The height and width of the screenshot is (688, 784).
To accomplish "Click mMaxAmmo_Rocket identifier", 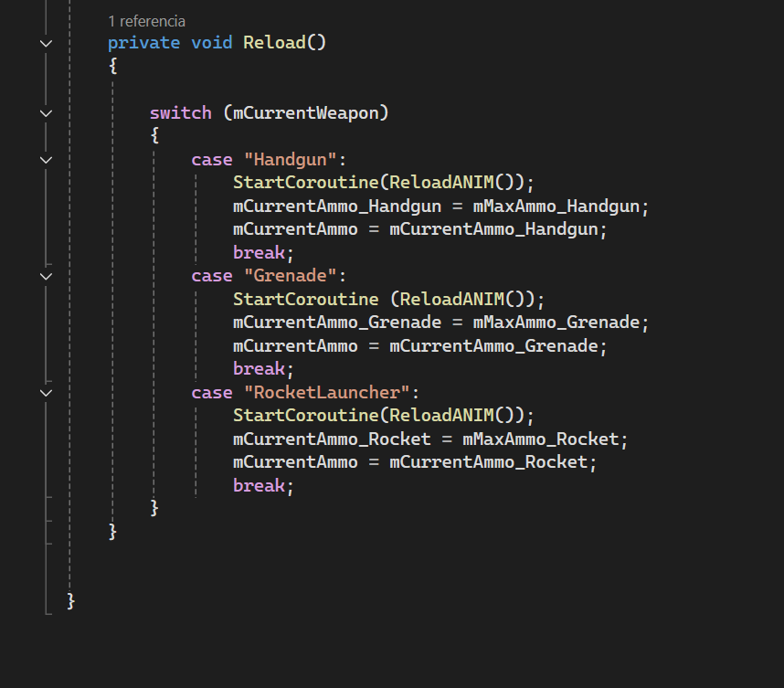I will click(x=541, y=439).
